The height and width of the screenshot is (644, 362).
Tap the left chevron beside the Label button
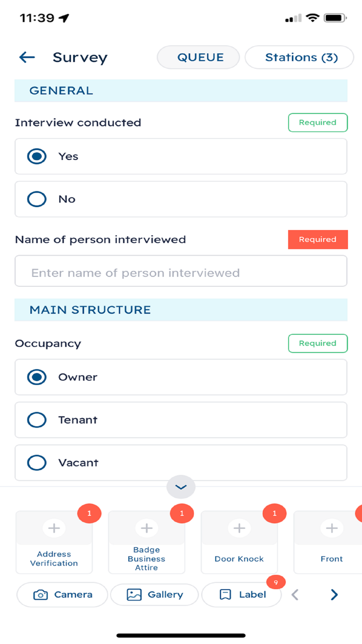[x=294, y=594]
